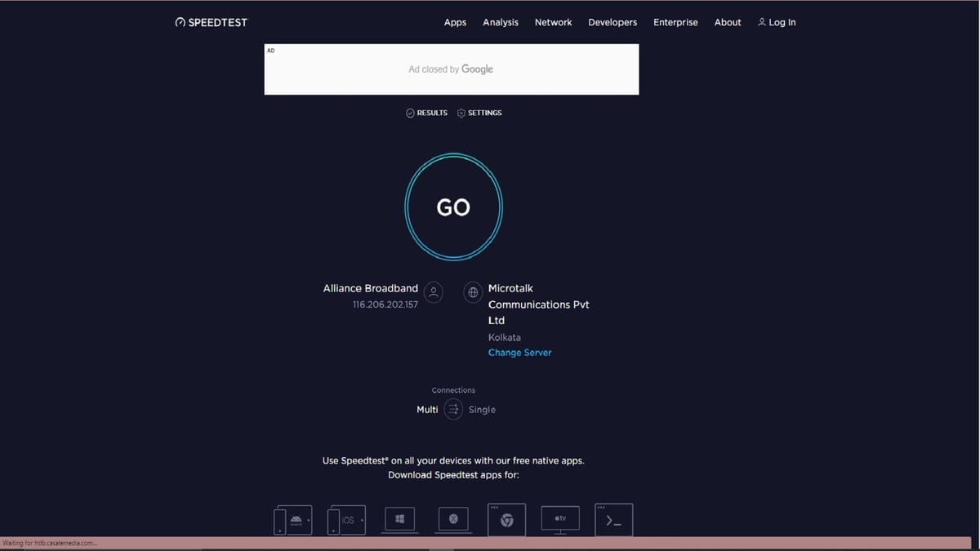The height and width of the screenshot is (551, 980).
Task: Click the person icon beside Alliance Broadband
Action: click(x=433, y=291)
